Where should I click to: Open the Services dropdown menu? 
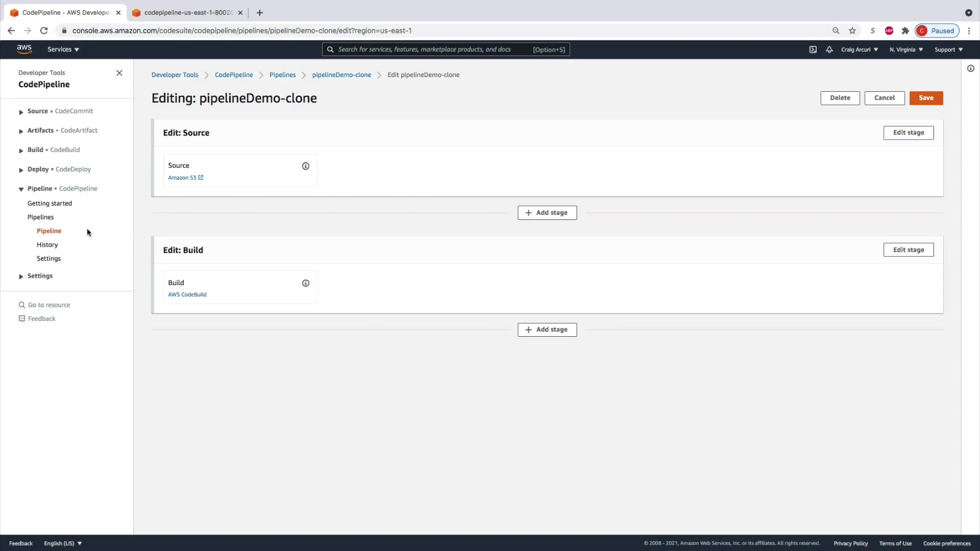[x=64, y=49]
